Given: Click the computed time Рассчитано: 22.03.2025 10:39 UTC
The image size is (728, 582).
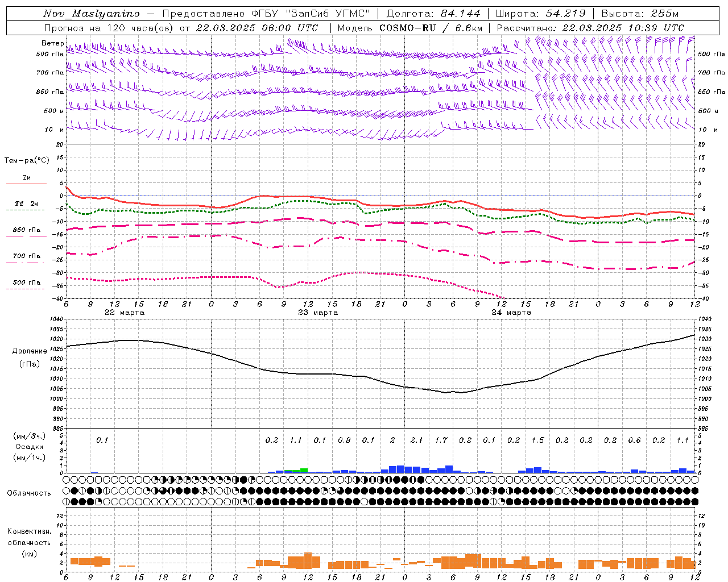Looking at the screenshot, I should coord(590,28).
